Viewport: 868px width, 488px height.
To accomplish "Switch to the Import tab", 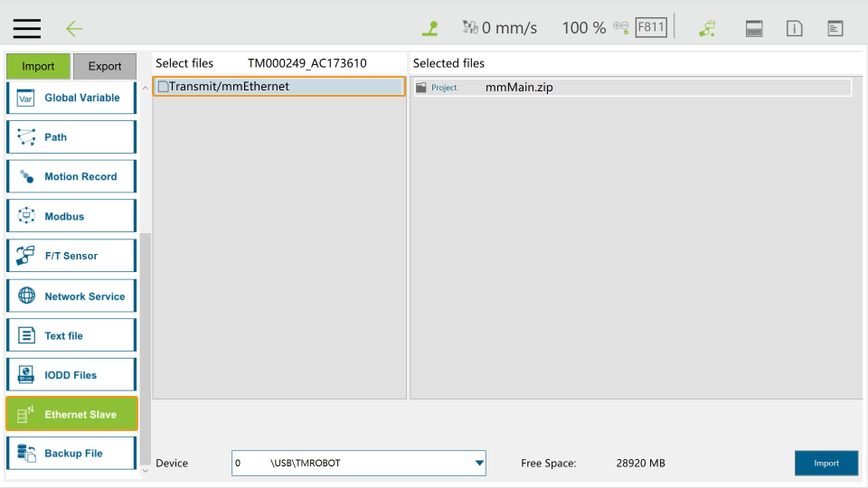I will pos(38,66).
